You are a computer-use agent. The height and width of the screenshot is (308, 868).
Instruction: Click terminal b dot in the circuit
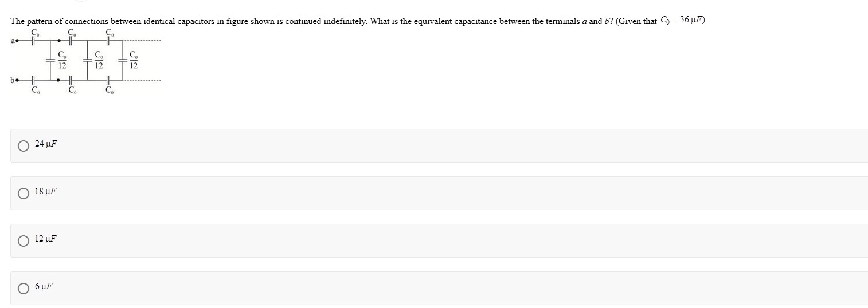pyautogui.click(x=17, y=80)
